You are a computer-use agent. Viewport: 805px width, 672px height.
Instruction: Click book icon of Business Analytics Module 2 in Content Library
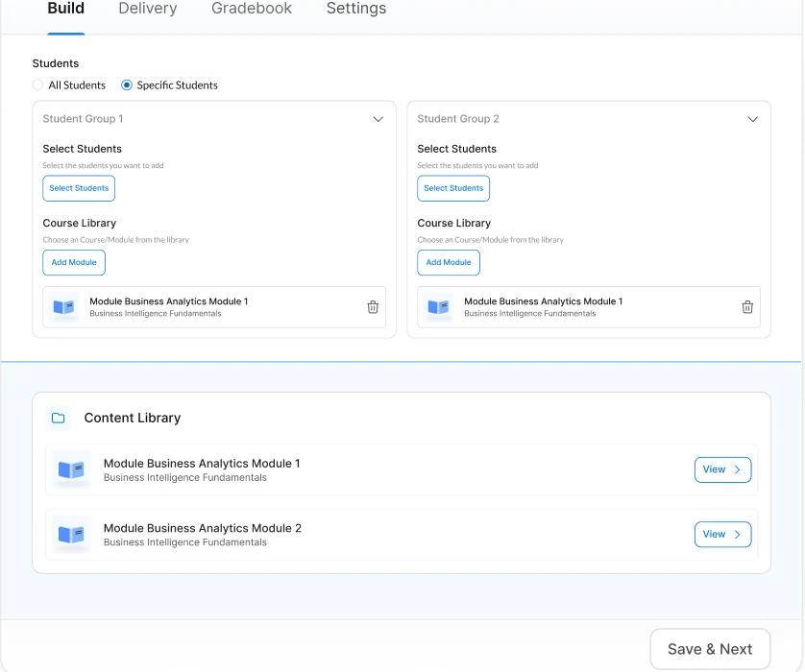71,534
